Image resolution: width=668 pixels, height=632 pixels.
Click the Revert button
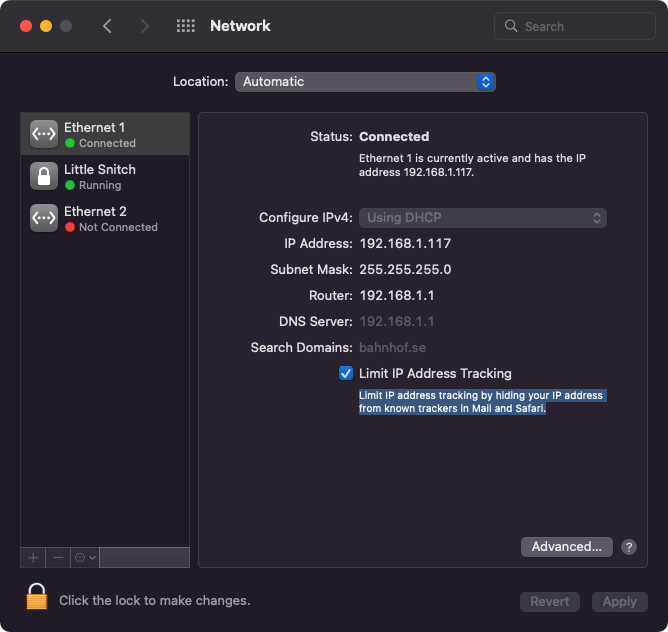click(x=549, y=601)
